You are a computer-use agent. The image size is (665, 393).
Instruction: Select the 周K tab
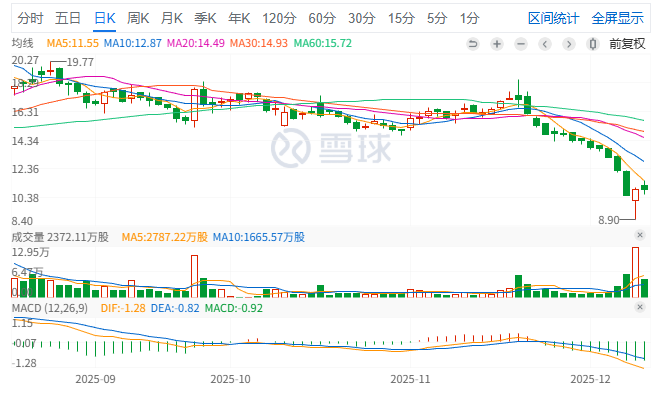coord(138,18)
